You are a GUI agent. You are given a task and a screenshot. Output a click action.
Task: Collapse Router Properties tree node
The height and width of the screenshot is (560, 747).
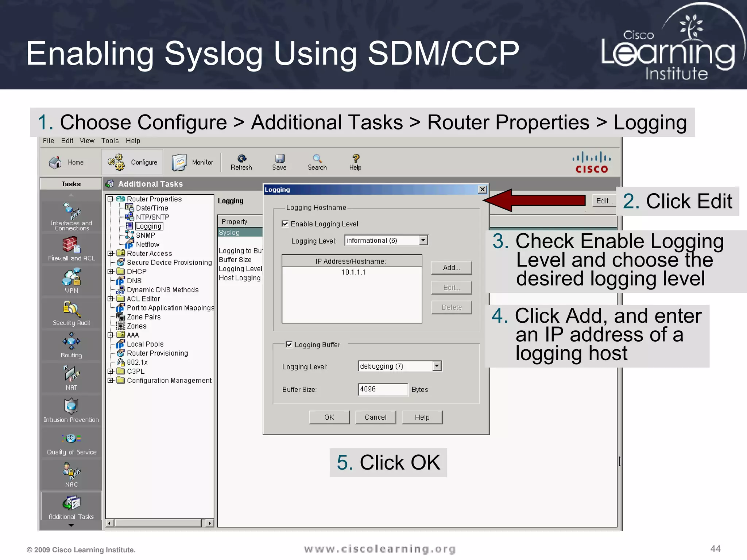110,199
